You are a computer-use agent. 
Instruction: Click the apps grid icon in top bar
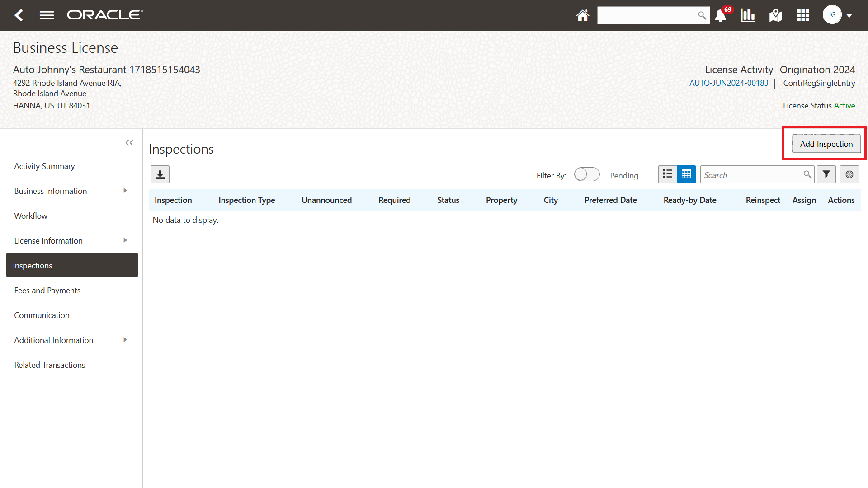[x=804, y=15]
